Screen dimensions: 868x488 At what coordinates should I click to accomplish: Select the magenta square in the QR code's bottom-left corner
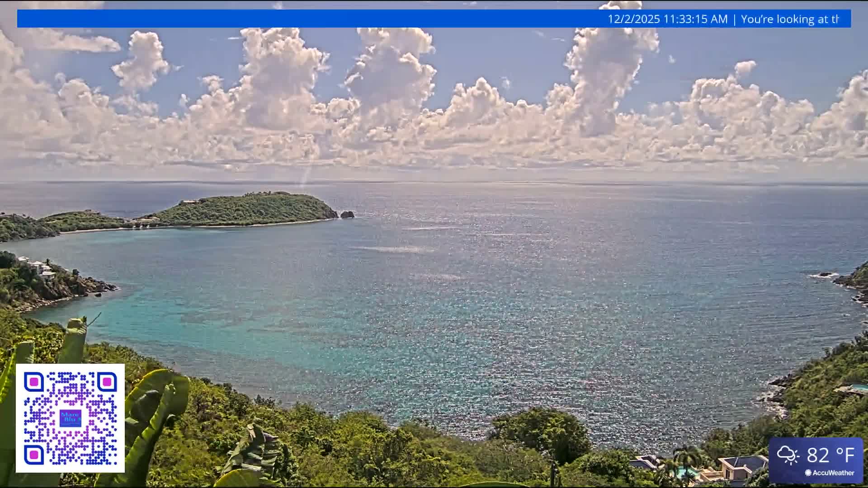tap(34, 455)
